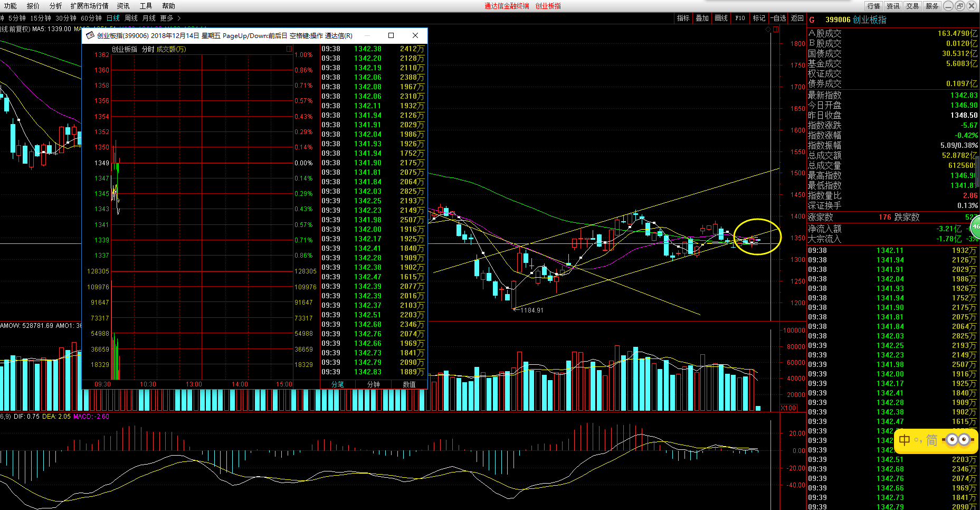
Task: Click the IME owl face icon
Action: 958,440
